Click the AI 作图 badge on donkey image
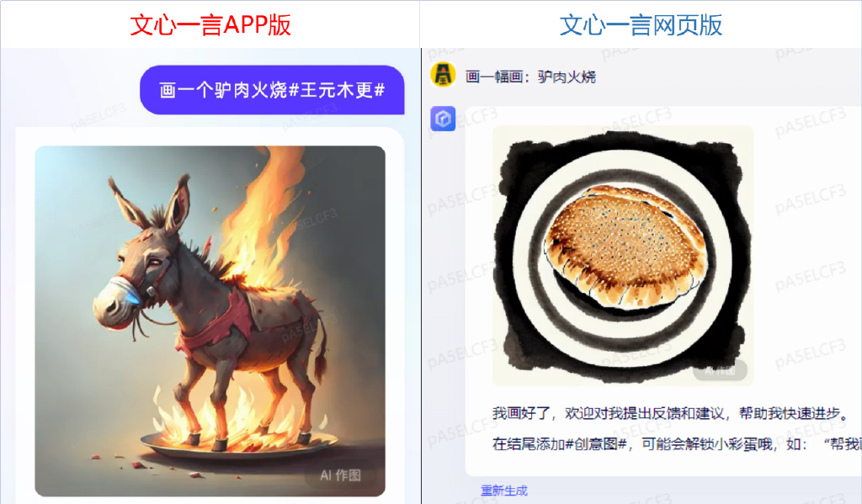Image resolution: width=862 pixels, height=504 pixels. tap(340, 475)
